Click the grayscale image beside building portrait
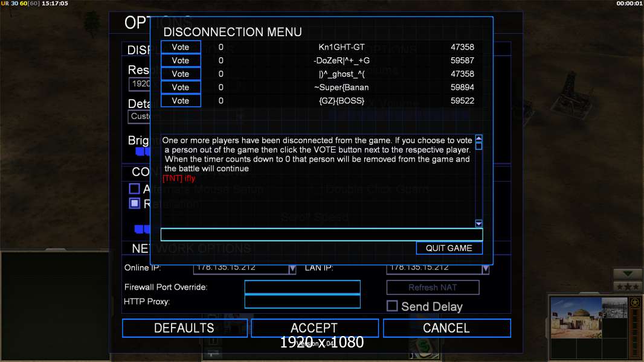 [614, 308]
